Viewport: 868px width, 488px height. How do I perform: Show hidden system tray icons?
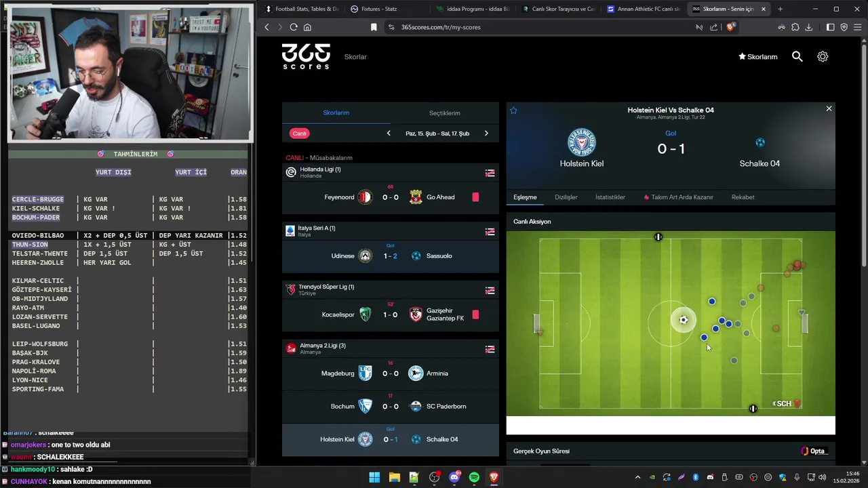coord(637,477)
